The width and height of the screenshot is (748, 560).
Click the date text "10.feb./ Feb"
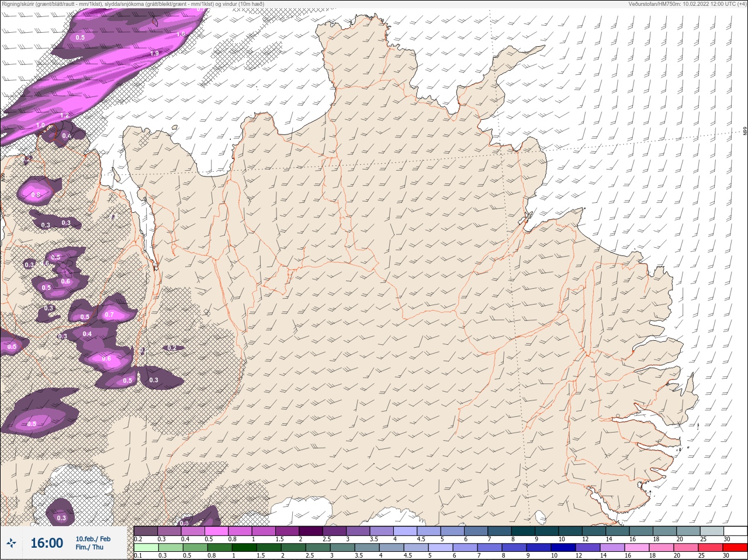[93, 539]
